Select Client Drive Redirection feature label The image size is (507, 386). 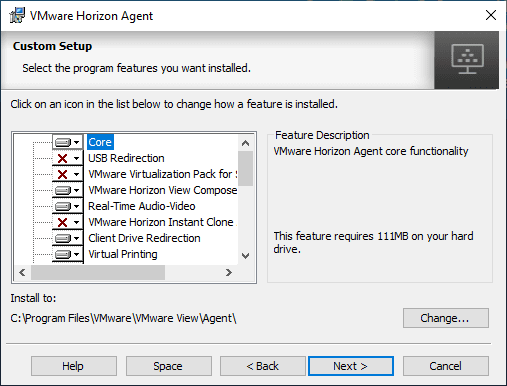[x=144, y=238]
